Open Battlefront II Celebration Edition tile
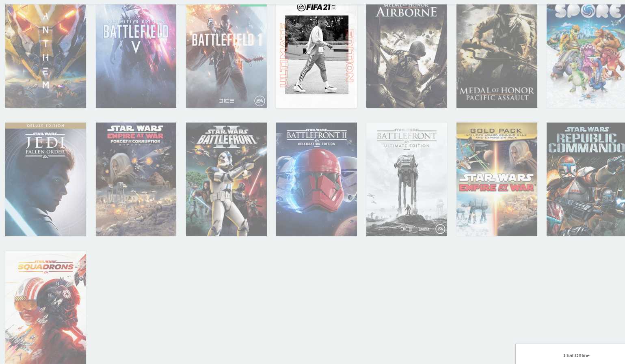Screen dimensions: 625x364 pyautogui.click(x=316, y=179)
